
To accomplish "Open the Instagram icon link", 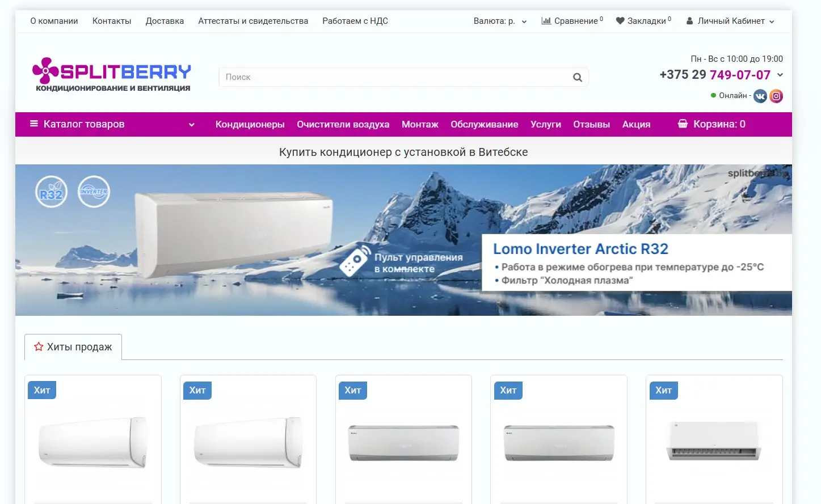I will pos(776,96).
